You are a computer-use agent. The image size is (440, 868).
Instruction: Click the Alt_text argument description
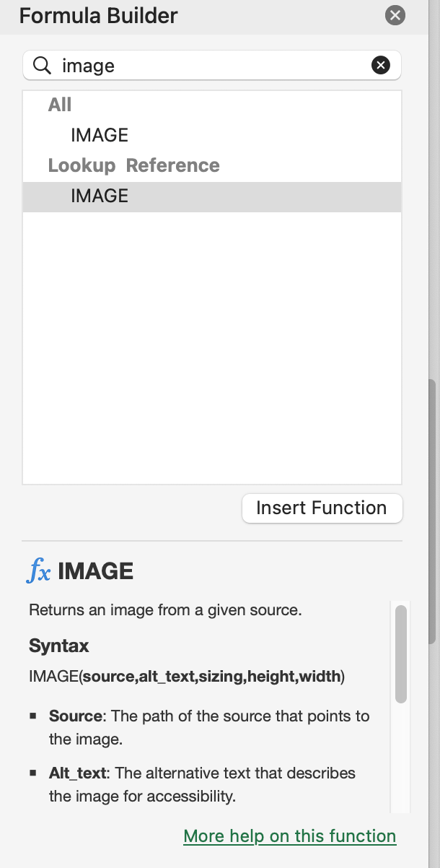tap(202, 784)
